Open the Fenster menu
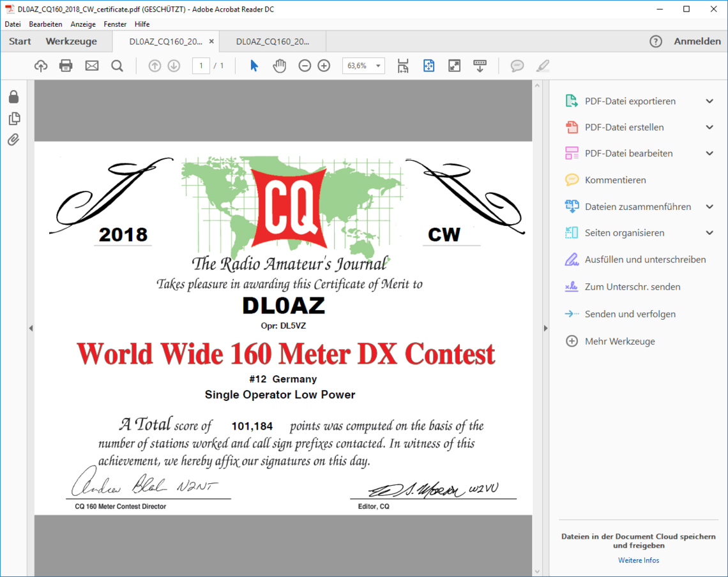This screenshot has height=577, width=728. [x=115, y=24]
